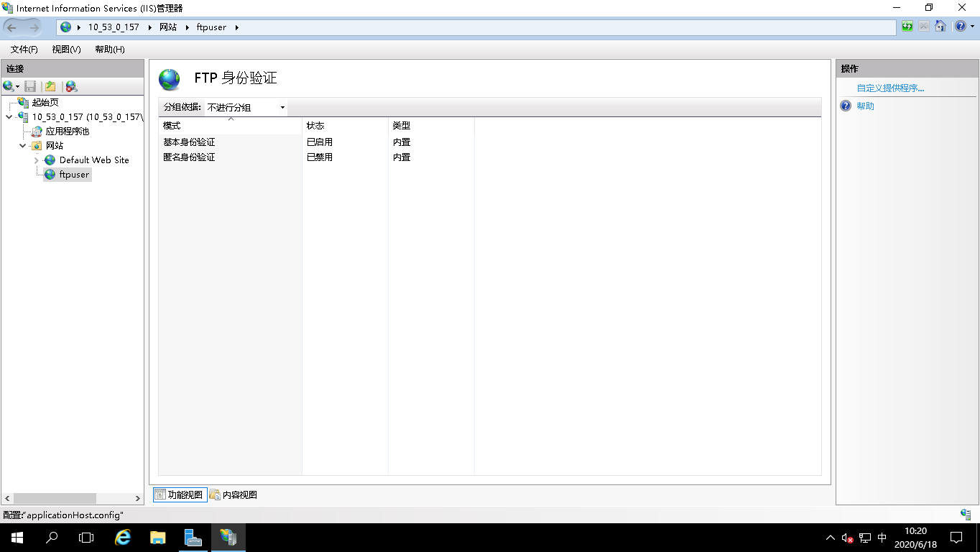This screenshot has height=552, width=980.
Task: Switch to 功能视图 tab
Action: (x=180, y=494)
